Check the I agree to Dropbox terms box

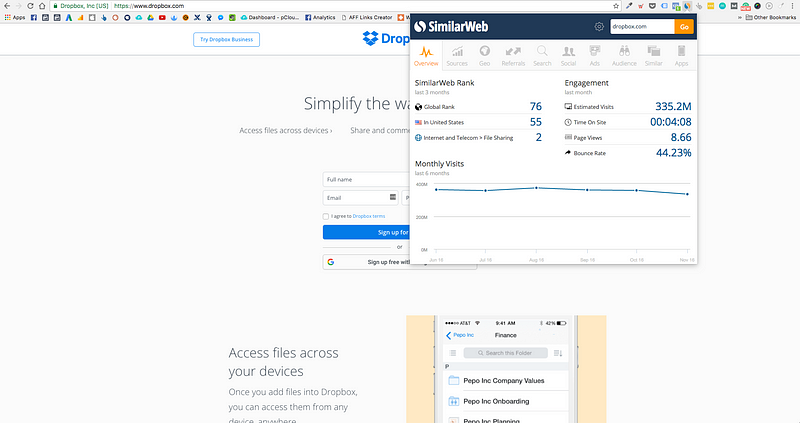click(326, 216)
